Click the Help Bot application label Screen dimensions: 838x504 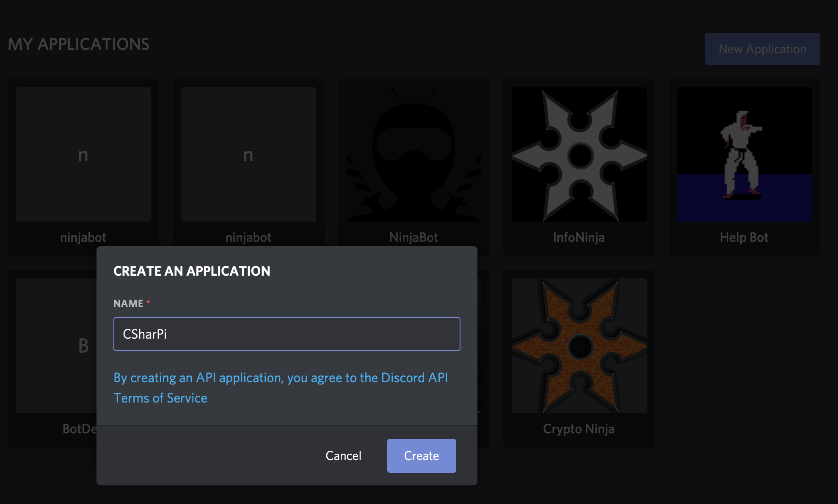(x=744, y=237)
